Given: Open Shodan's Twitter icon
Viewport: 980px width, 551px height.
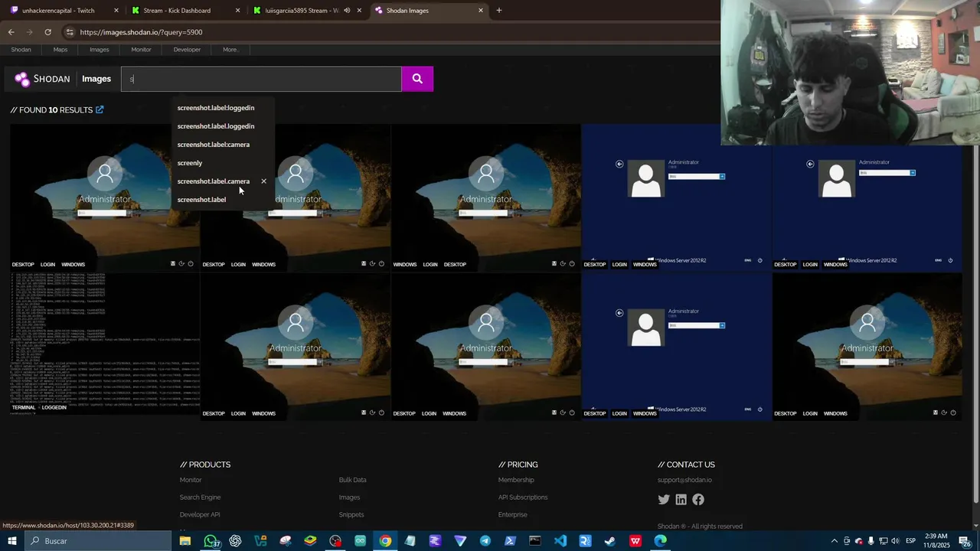Looking at the screenshot, I should pos(664,500).
